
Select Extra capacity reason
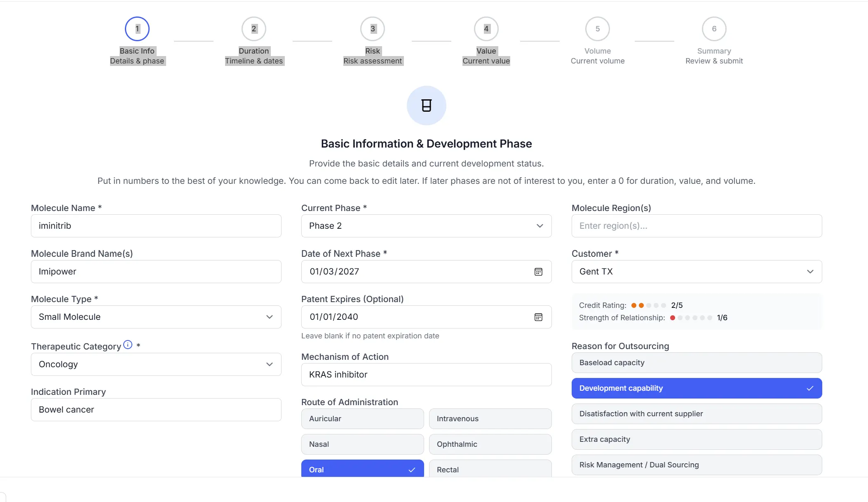pos(697,439)
